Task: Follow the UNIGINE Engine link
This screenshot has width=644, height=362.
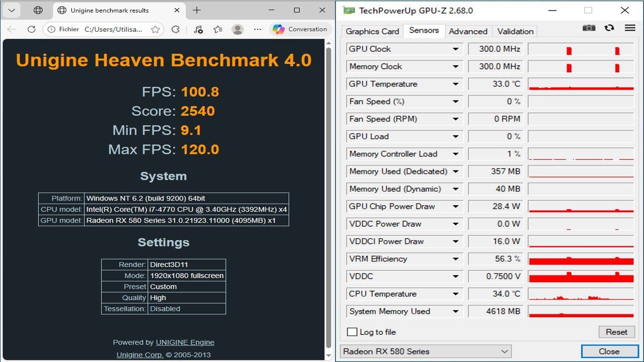Action: click(185, 342)
